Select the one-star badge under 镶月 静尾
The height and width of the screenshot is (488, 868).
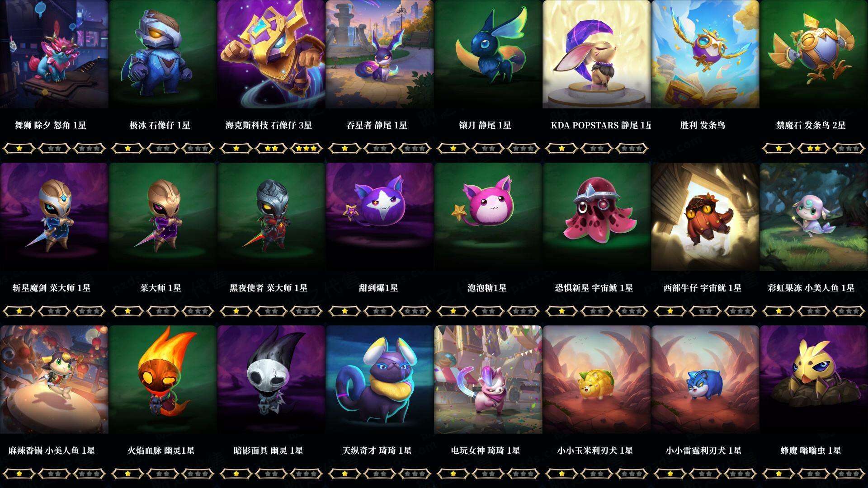453,148
